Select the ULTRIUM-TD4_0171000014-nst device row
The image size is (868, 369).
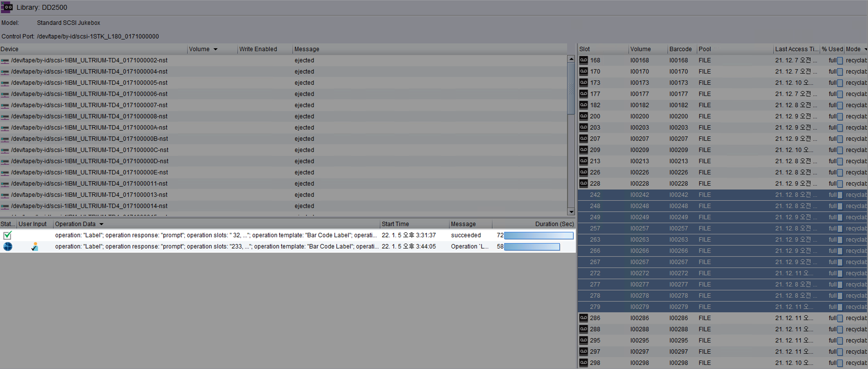(89, 206)
